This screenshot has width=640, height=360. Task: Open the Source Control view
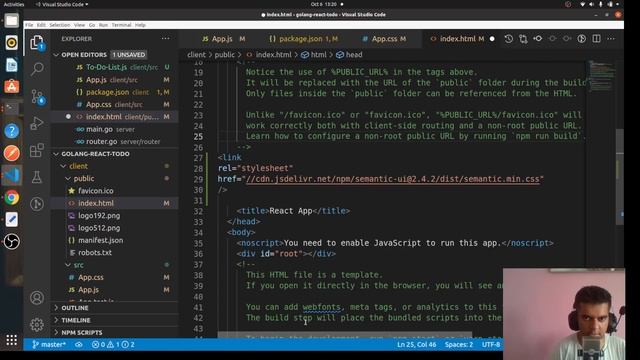[x=37, y=97]
